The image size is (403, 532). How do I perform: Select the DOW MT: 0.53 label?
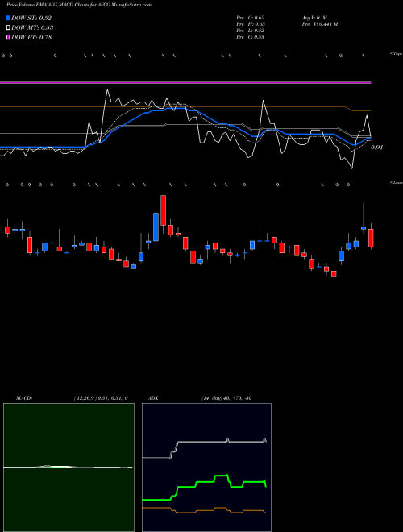pos(32,27)
